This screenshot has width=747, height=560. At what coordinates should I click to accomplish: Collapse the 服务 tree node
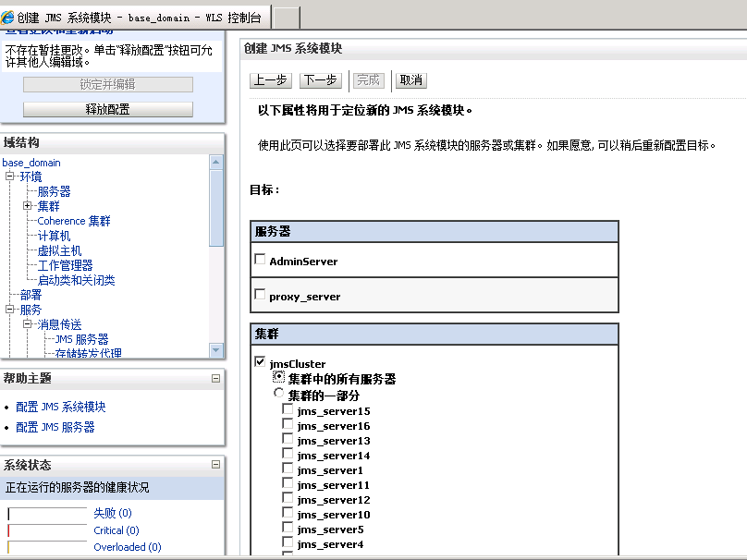point(9,309)
